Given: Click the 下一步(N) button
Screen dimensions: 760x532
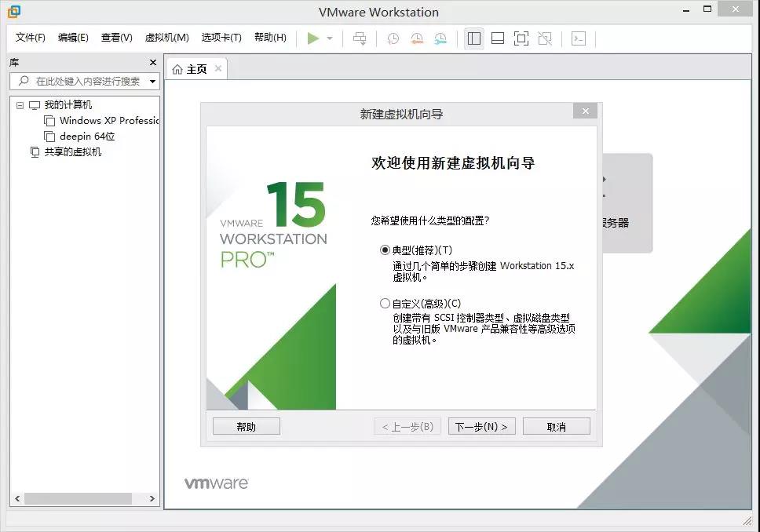Looking at the screenshot, I should (x=481, y=427).
